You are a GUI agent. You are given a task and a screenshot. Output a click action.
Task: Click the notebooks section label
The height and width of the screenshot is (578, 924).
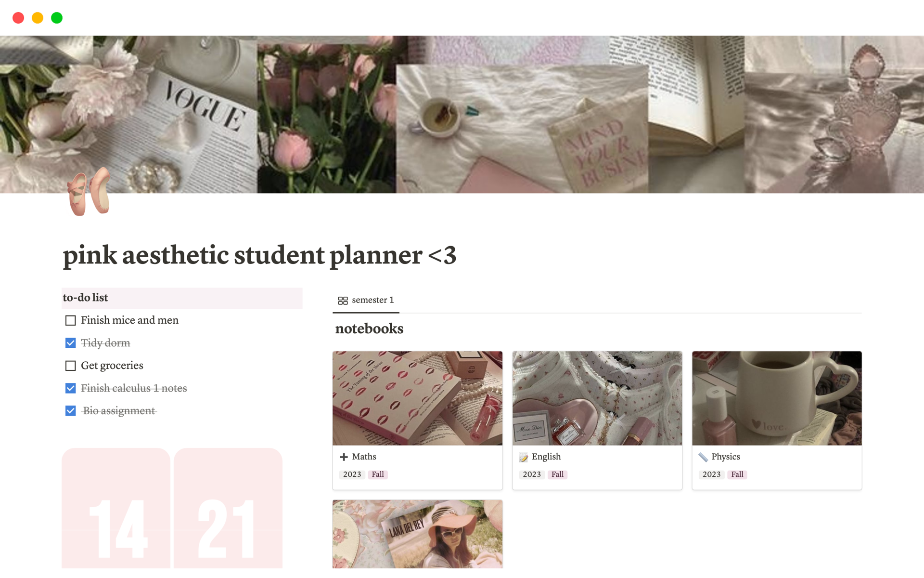369,328
